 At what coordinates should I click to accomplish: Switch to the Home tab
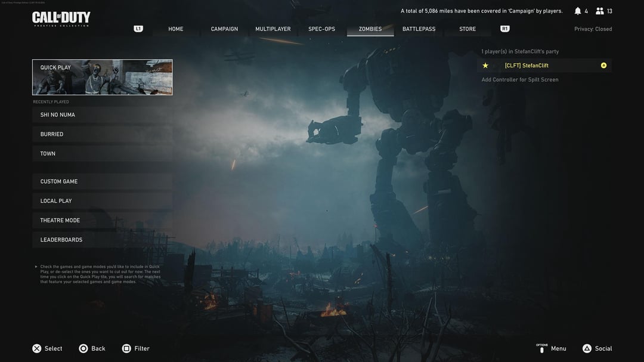click(x=176, y=29)
